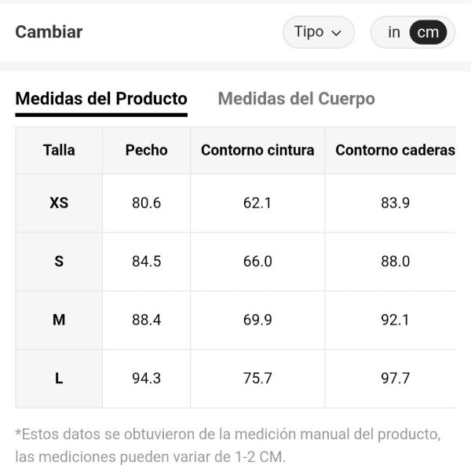Switch to Medidas del Cuerpo tab

coord(296,99)
